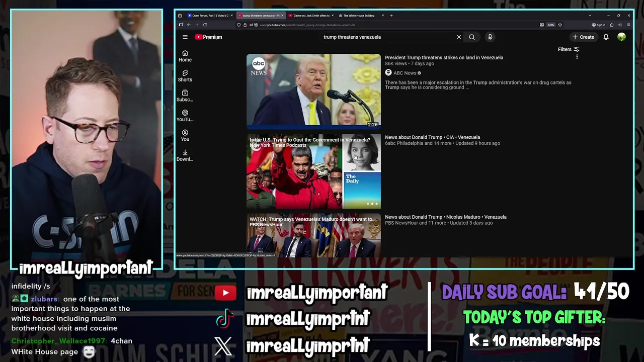Open the ABC News channel name link

point(405,73)
